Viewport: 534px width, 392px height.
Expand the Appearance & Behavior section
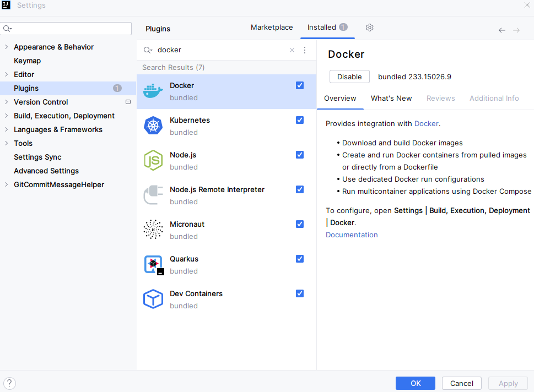tap(6, 47)
